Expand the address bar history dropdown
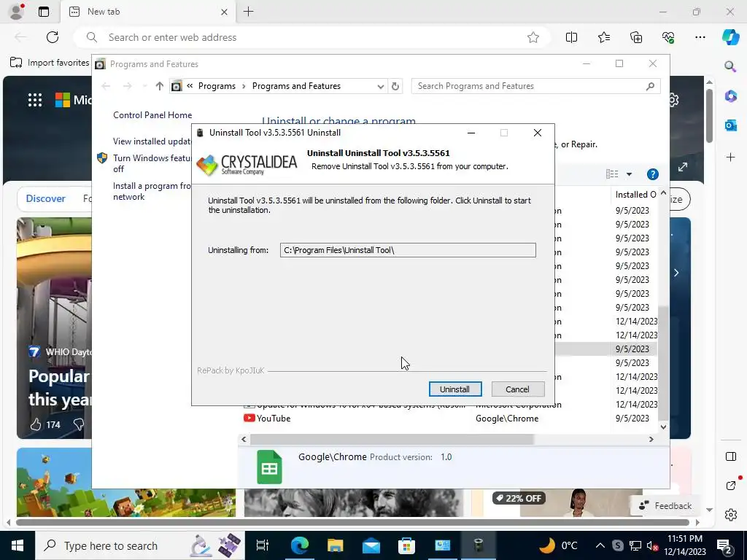 click(380, 86)
